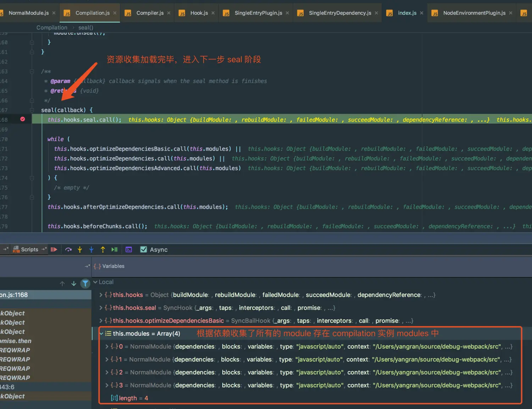532x409 pixels.
Task: Click the Variables panel header
Action: point(109,266)
